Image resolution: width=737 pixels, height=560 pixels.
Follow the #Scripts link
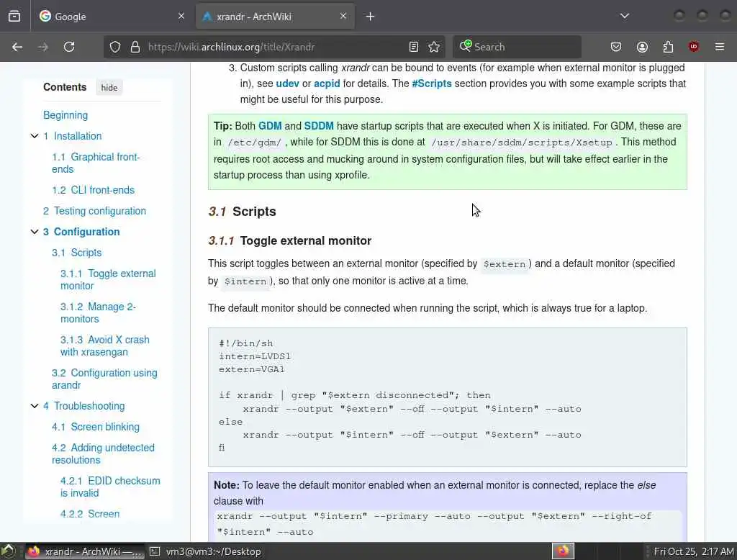pyautogui.click(x=432, y=83)
